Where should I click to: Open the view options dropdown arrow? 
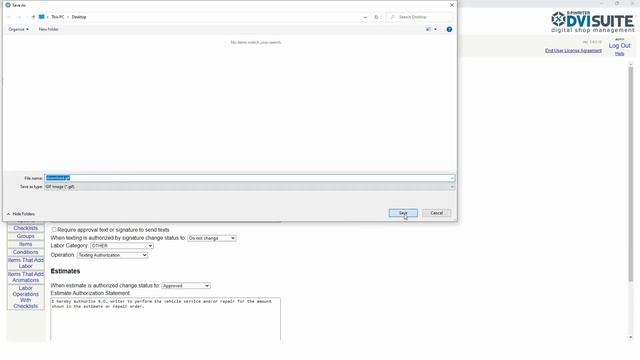click(436, 29)
